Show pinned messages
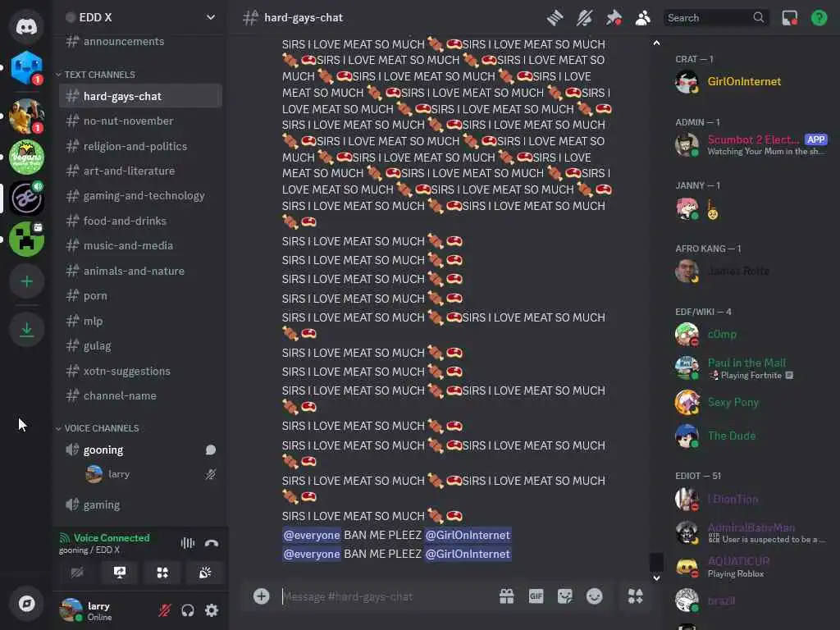The width and height of the screenshot is (840, 630). (x=614, y=18)
